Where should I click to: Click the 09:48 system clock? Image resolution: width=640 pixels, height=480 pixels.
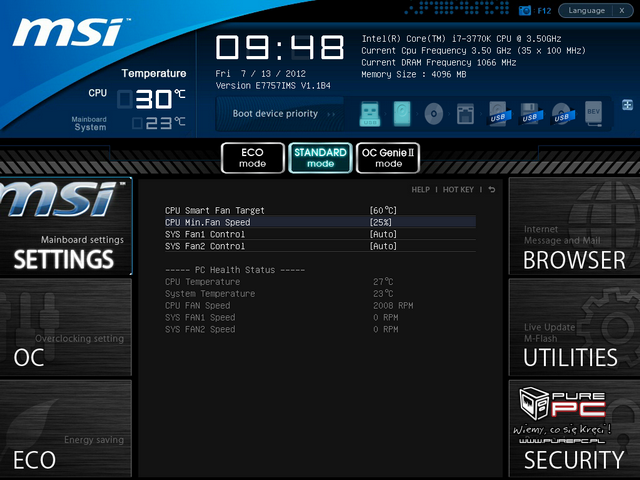(x=280, y=47)
